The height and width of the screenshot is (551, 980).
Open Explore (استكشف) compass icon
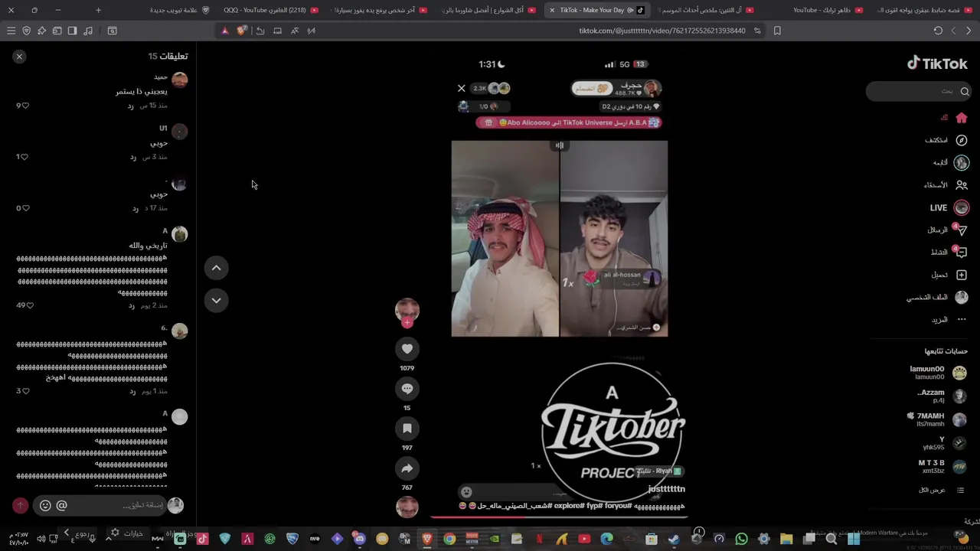tap(962, 140)
